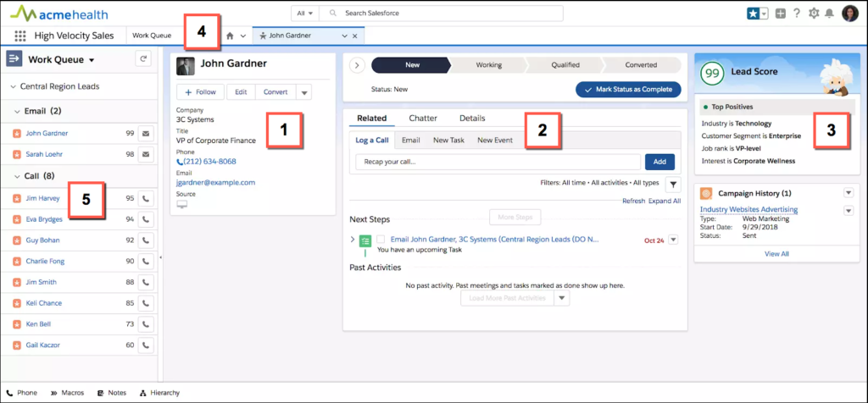
Task: Open John Gardner tab dropdown chevron
Action: pyautogui.click(x=344, y=36)
